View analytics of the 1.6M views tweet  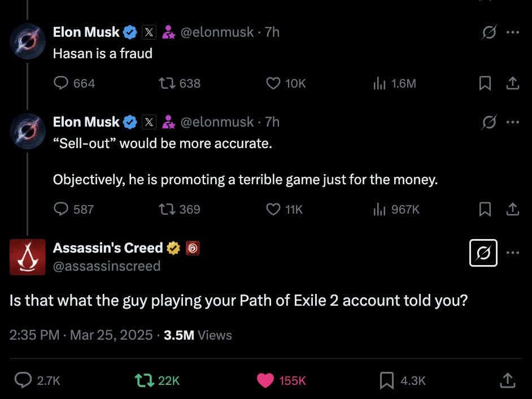[x=379, y=84]
